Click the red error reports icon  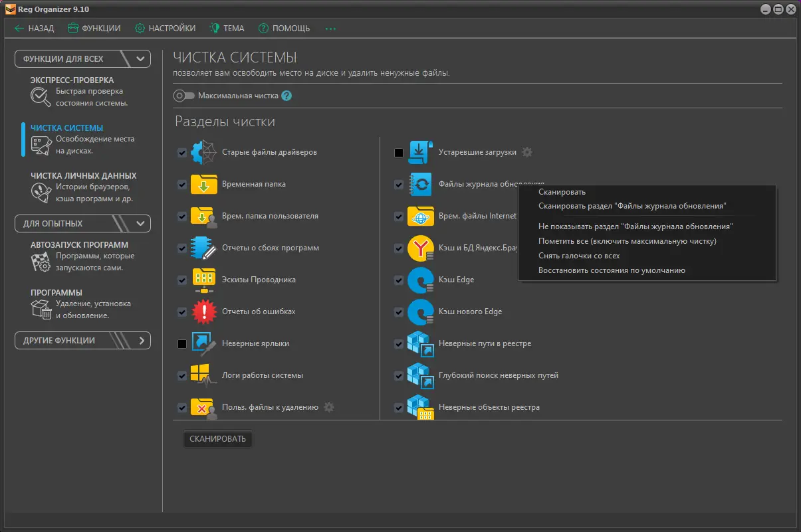[204, 311]
